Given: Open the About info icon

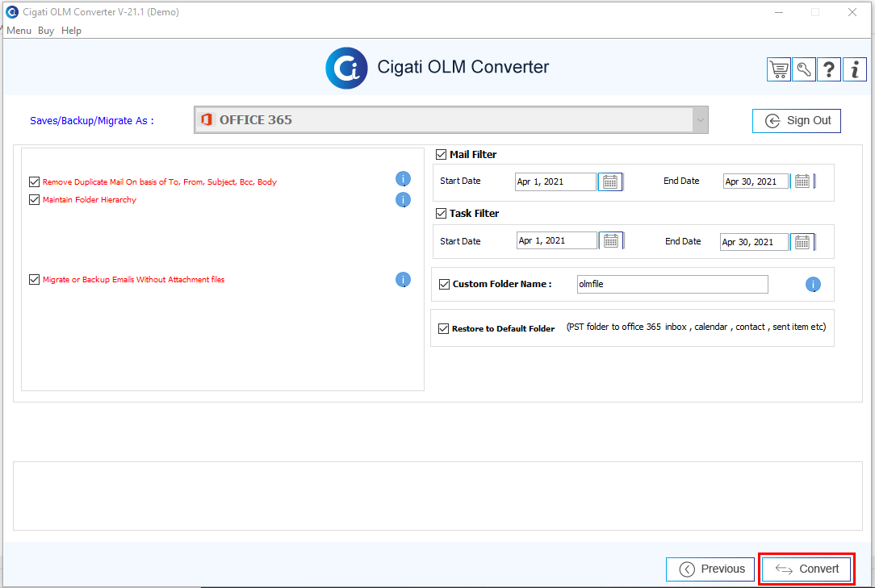Looking at the screenshot, I should tap(854, 69).
